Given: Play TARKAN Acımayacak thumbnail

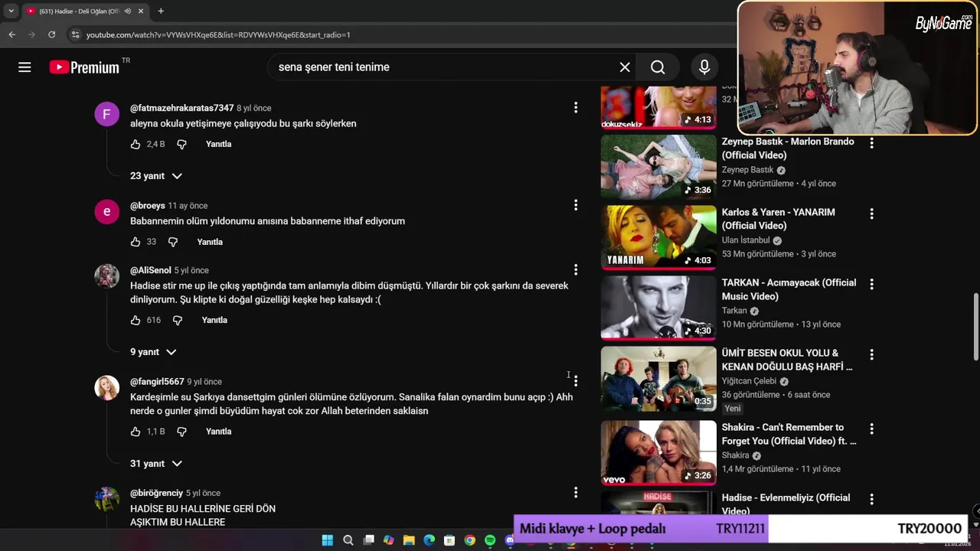Looking at the screenshot, I should [x=658, y=308].
